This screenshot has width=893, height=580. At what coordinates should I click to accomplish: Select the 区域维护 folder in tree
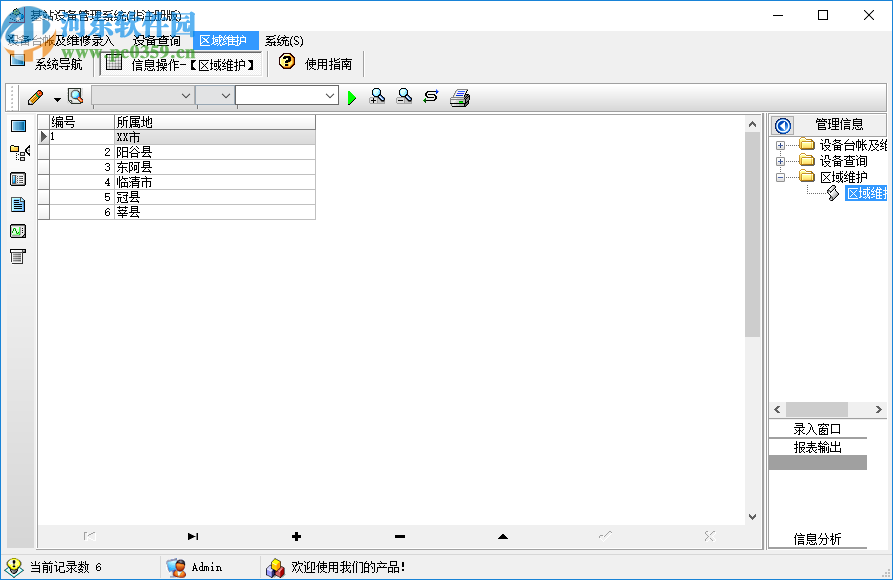pyautogui.click(x=833, y=177)
